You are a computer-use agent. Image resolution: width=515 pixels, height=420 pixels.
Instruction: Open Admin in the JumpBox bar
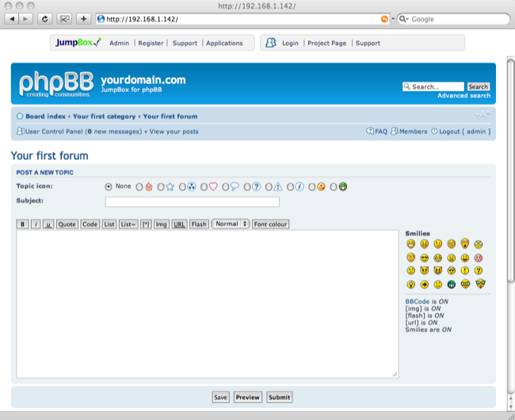point(119,43)
